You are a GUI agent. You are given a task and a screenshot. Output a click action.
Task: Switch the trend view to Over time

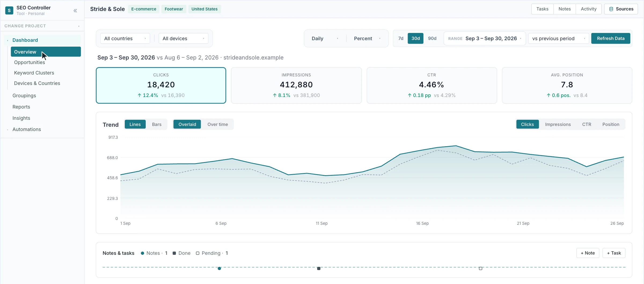[218, 124]
